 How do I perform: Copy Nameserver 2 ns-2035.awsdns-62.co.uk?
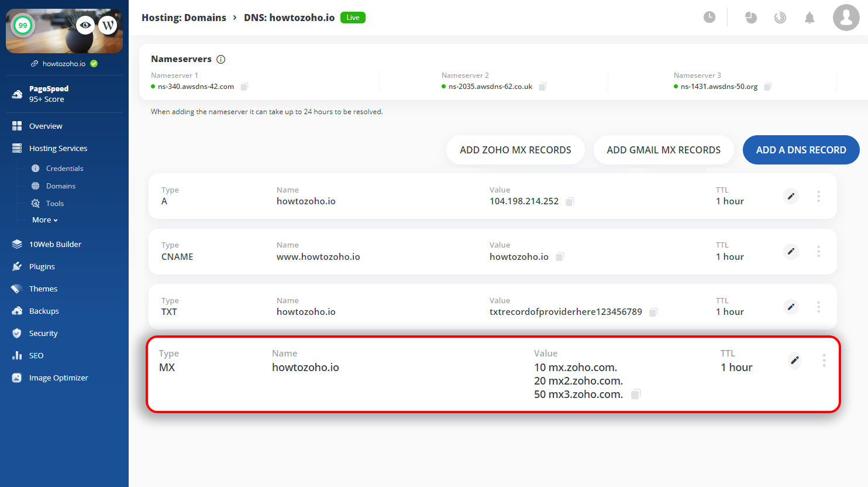pyautogui.click(x=543, y=87)
